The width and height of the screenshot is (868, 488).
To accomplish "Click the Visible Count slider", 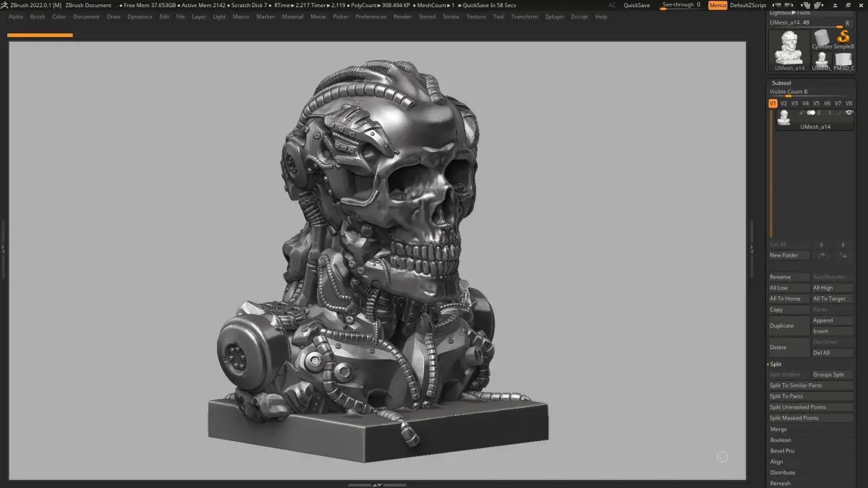I will pyautogui.click(x=811, y=93).
